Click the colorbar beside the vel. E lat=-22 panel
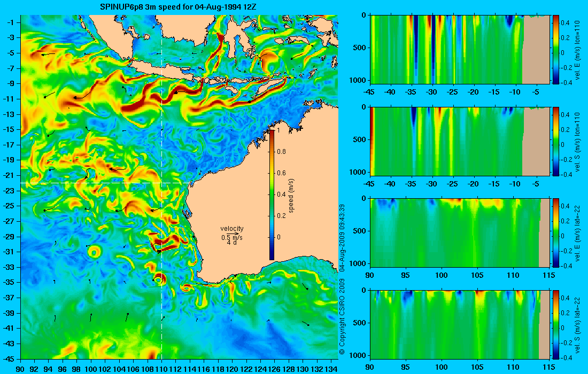This screenshot has width=588, height=374. (x=555, y=233)
